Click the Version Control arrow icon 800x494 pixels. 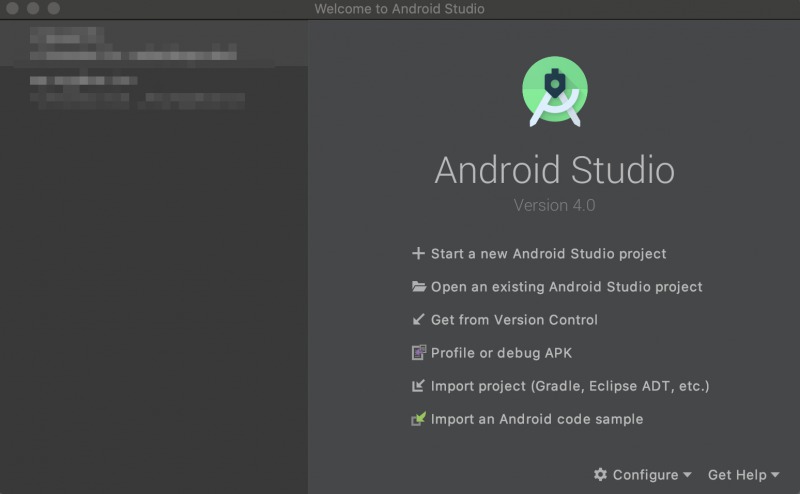coord(418,320)
